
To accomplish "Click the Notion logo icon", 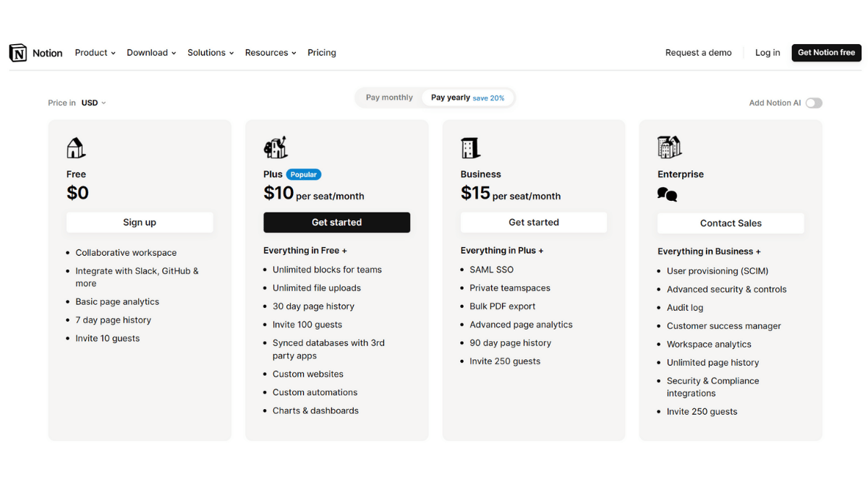I will tap(18, 52).
